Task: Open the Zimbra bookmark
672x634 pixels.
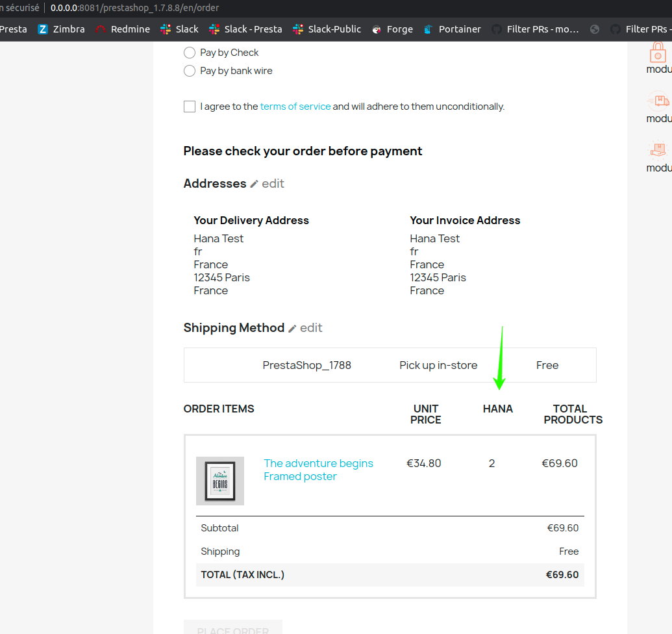Action: click(61, 29)
